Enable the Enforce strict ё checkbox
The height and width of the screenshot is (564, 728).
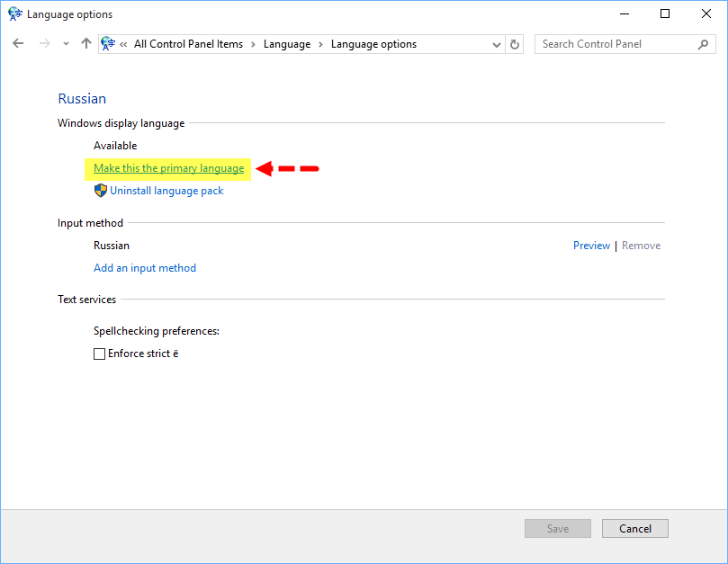99,354
